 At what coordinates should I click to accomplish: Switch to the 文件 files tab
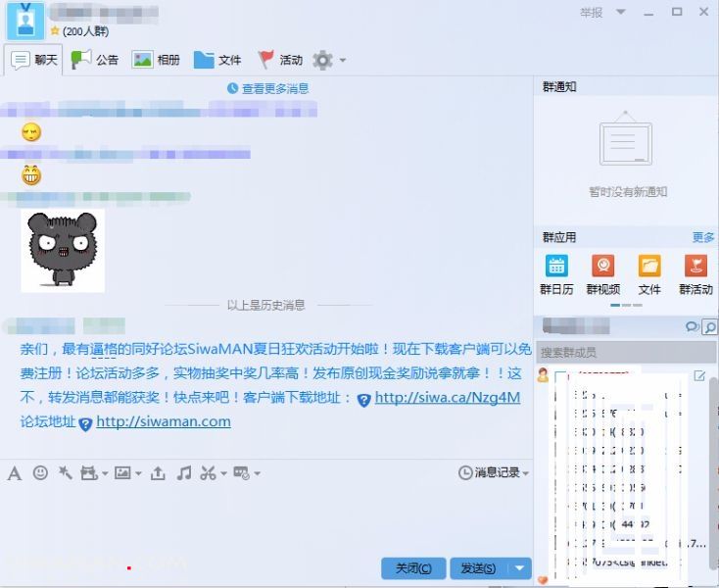click(x=218, y=60)
